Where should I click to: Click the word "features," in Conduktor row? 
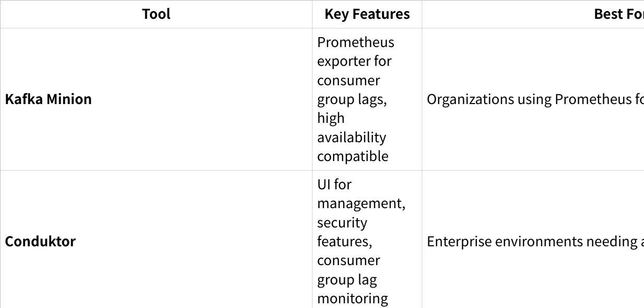[344, 242]
